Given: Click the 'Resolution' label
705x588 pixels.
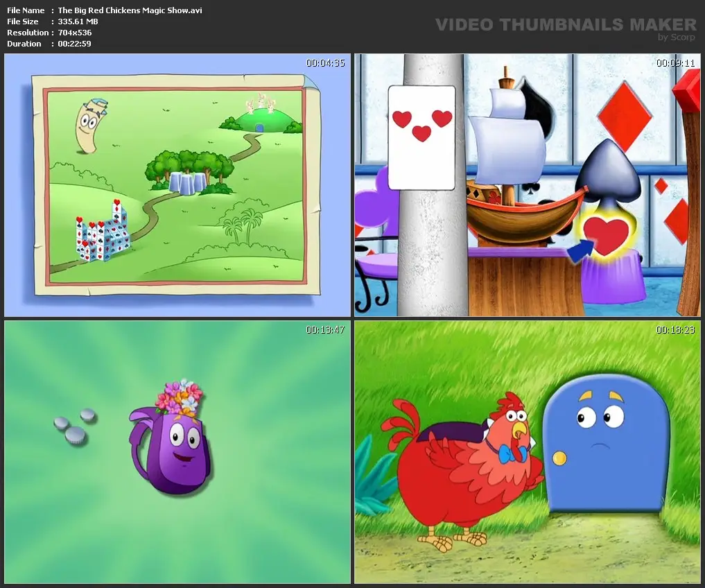Looking at the screenshot, I should pos(28,33).
